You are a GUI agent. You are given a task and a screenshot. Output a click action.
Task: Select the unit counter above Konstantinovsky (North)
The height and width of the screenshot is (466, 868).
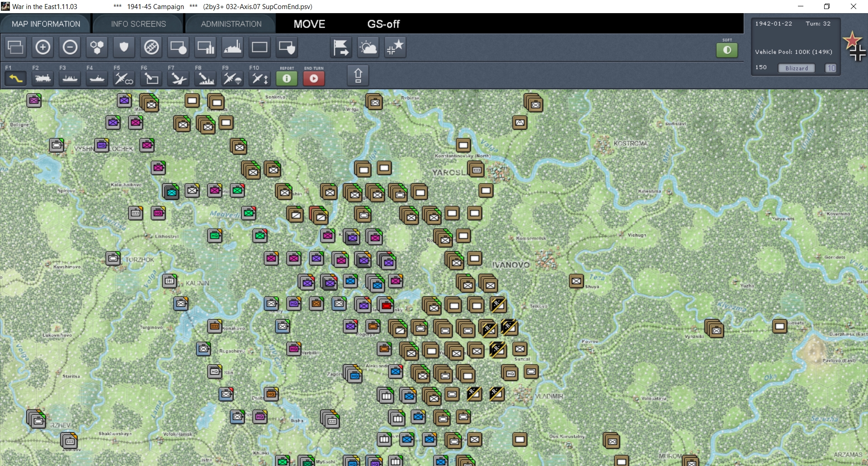tap(463, 145)
